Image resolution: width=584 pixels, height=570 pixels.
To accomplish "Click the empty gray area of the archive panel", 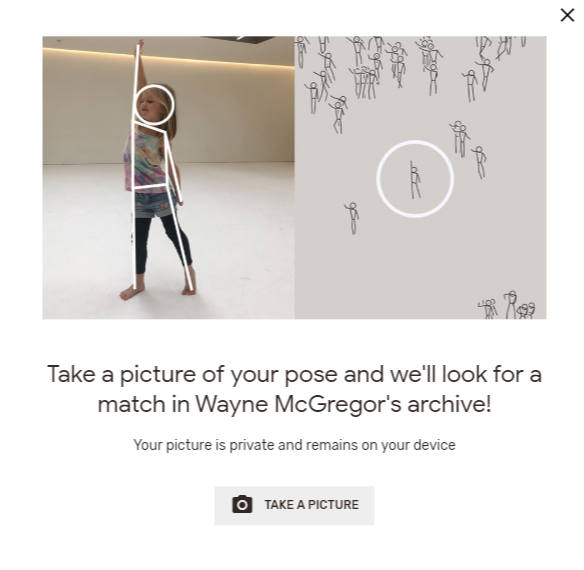I will 410,261.
